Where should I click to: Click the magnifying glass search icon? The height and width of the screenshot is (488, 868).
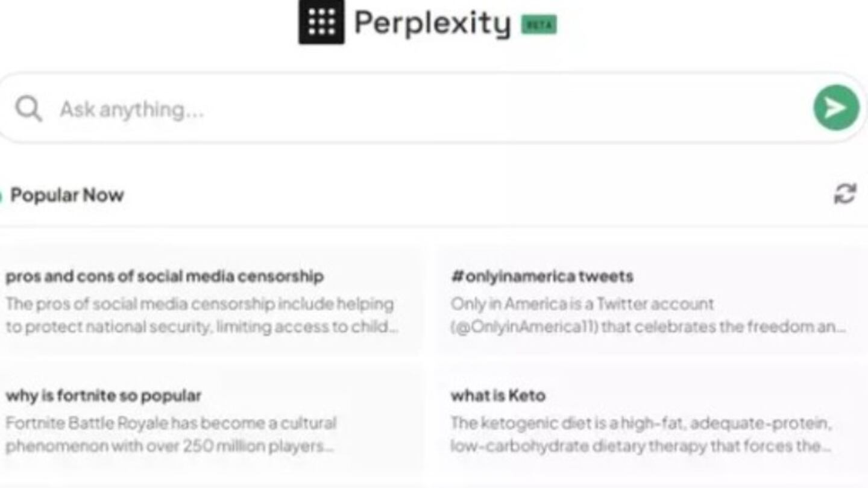(x=28, y=109)
